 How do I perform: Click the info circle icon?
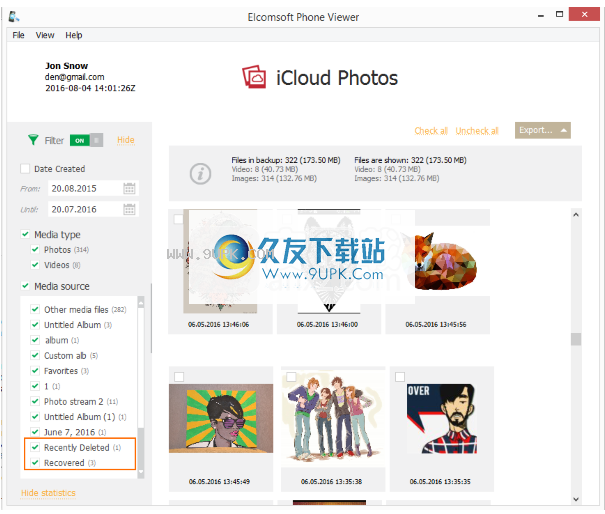tap(200, 173)
